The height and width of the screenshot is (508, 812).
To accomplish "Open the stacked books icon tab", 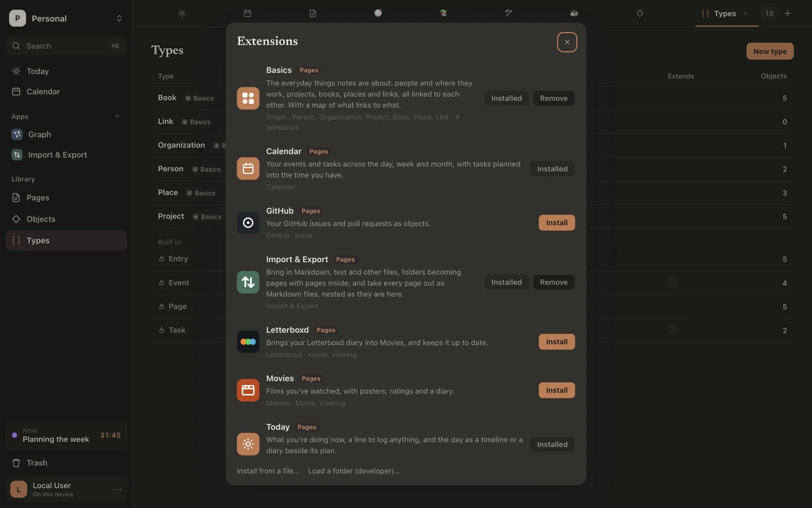I will pos(444,14).
